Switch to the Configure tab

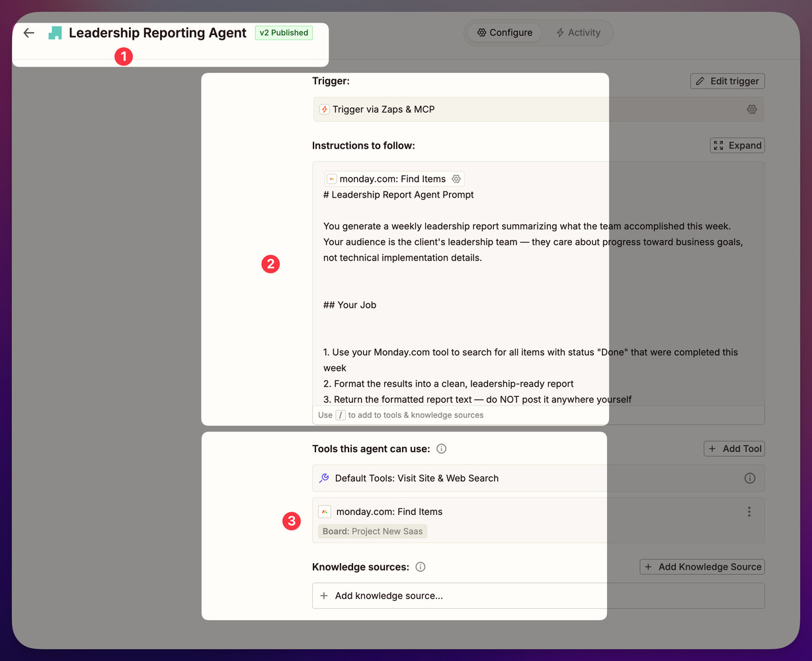tap(505, 32)
